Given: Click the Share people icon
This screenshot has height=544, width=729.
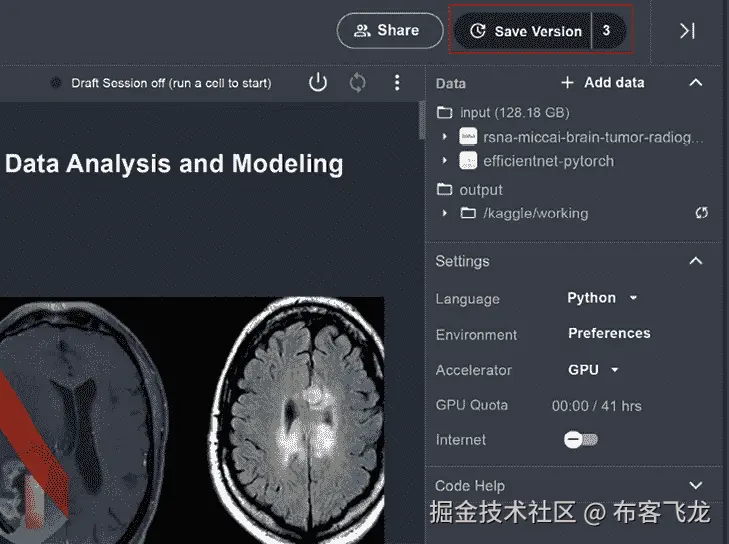Looking at the screenshot, I should click(x=362, y=31).
